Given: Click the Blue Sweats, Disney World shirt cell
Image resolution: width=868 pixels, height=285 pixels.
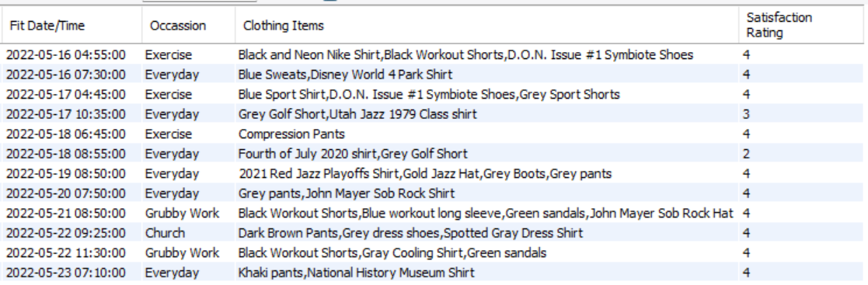Looking at the screenshot, I should point(486,74).
